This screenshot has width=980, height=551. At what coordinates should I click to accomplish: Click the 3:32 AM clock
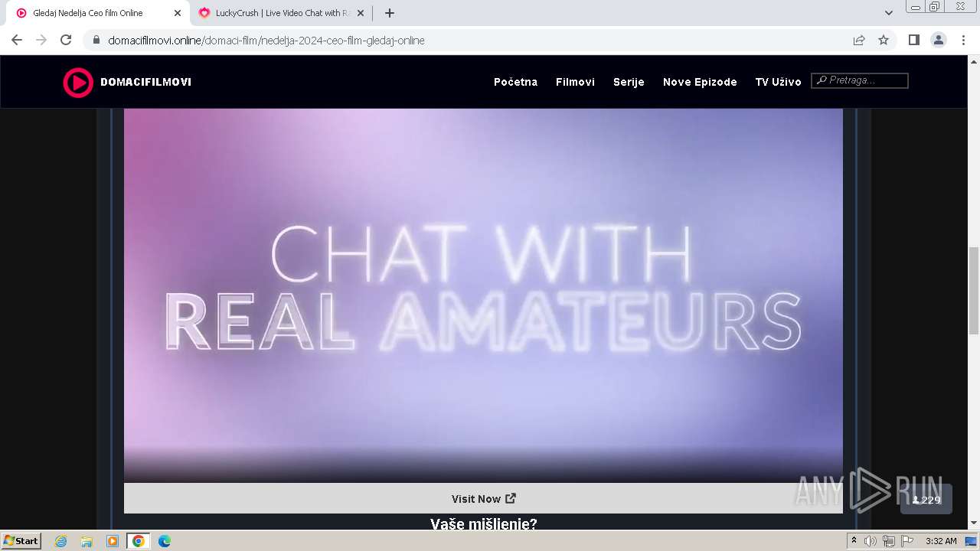[941, 541]
